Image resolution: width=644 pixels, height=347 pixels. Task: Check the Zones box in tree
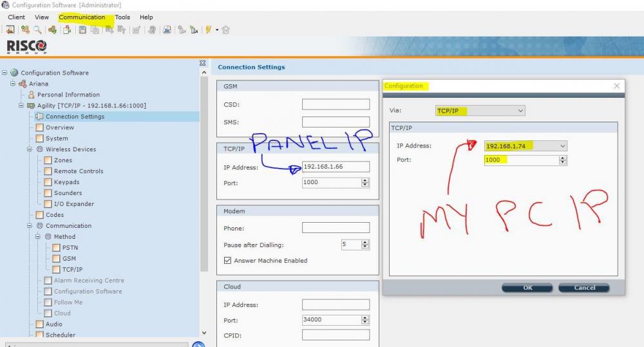[x=48, y=160]
